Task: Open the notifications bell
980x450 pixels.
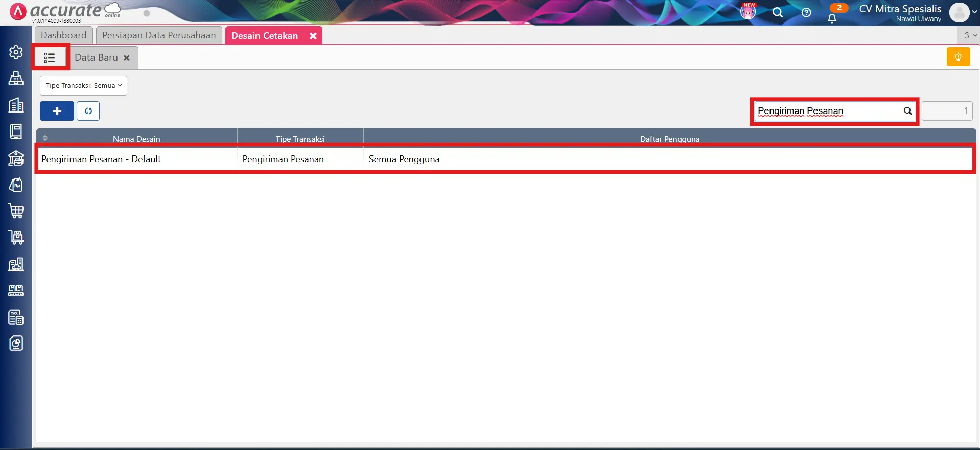Action: (x=832, y=18)
